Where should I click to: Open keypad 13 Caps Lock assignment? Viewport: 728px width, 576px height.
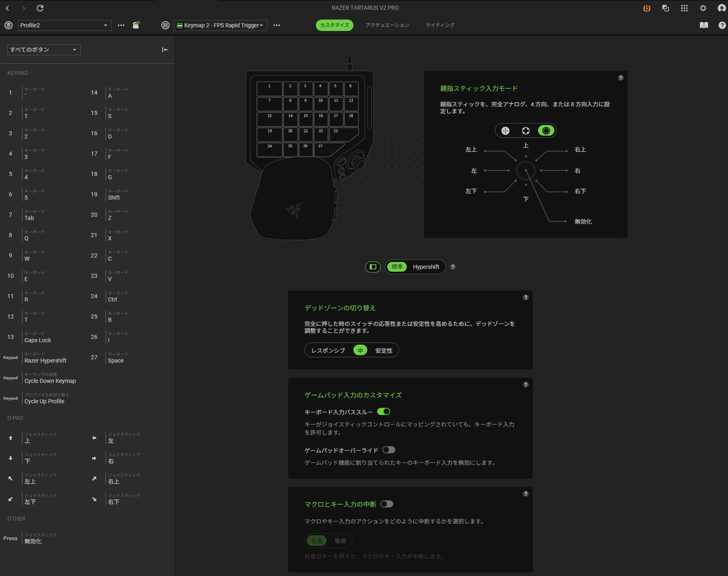click(44, 337)
